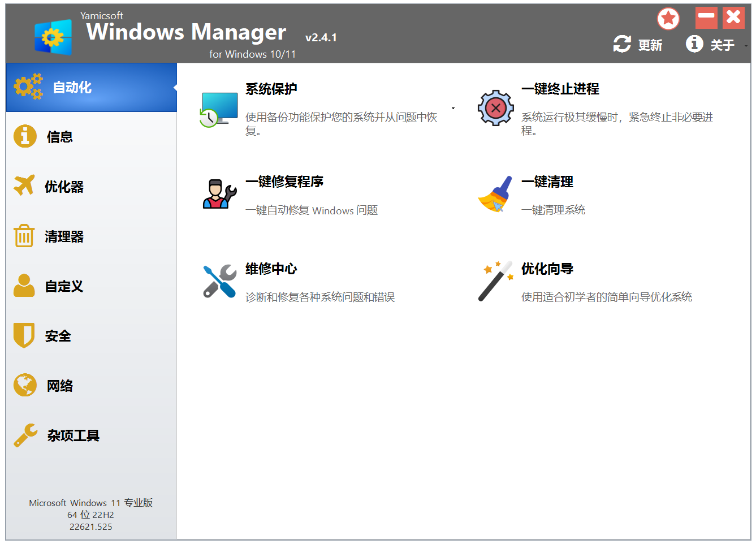Run the 一键清理 title link
Screen dimensions: 756x544
547,182
